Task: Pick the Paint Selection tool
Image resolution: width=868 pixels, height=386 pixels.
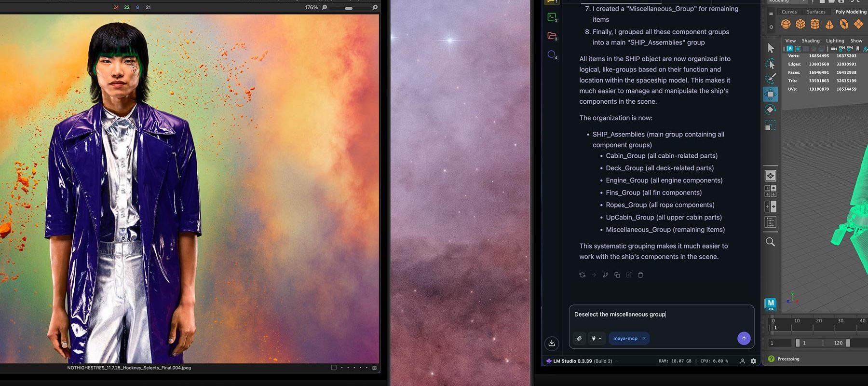Action: tap(770, 78)
